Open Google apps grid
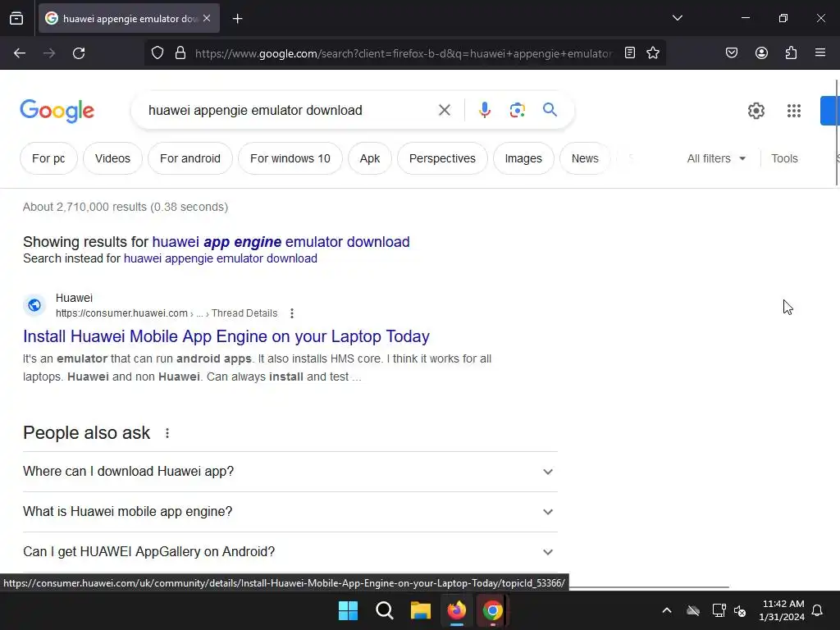Screen dimensions: 840x630 pyautogui.click(x=793, y=111)
